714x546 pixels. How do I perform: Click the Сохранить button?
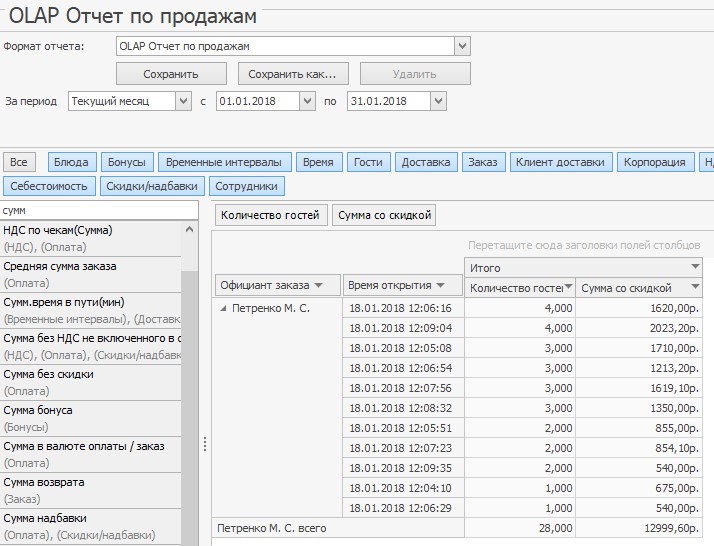click(171, 74)
